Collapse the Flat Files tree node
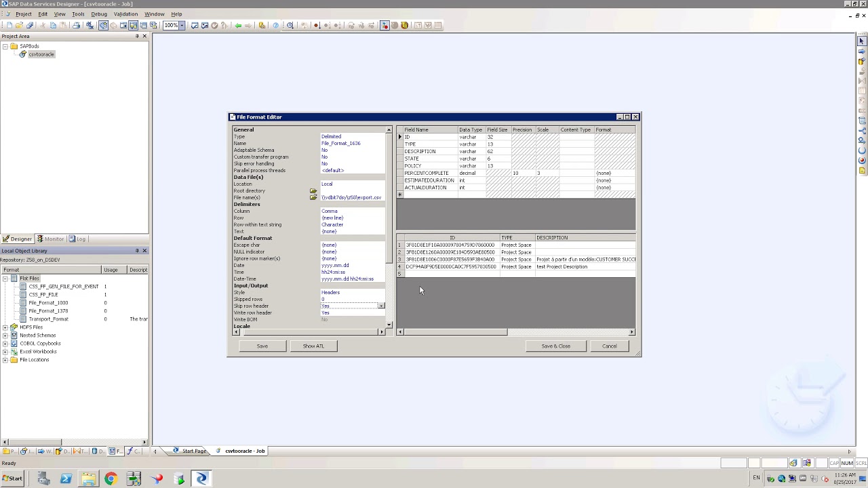Image resolution: width=868 pixels, height=488 pixels. click(x=5, y=278)
